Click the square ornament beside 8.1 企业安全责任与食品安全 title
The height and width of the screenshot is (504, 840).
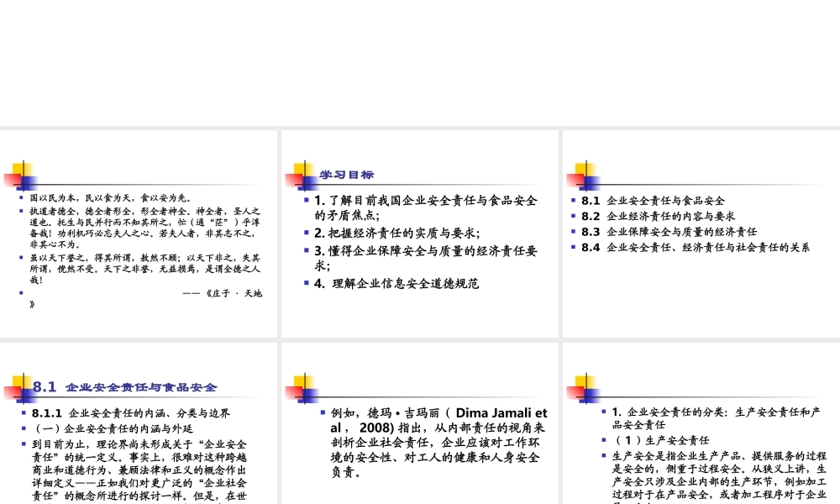pos(22,387)
